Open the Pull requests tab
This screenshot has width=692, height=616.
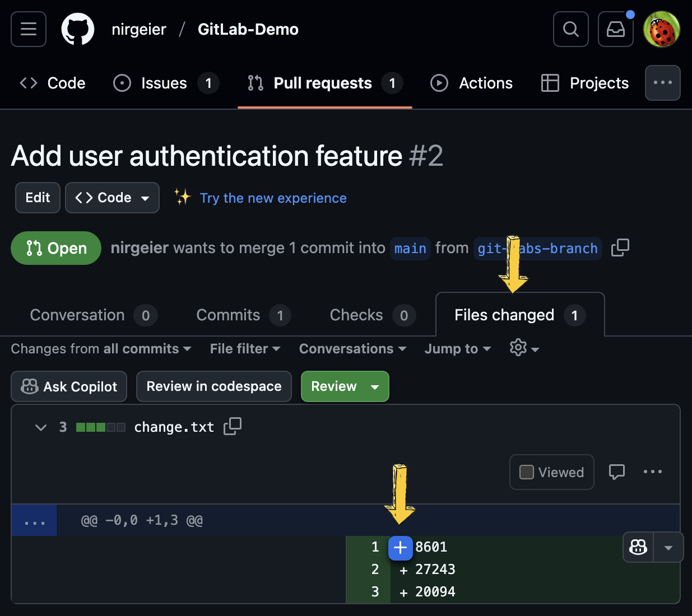point(325,83)
